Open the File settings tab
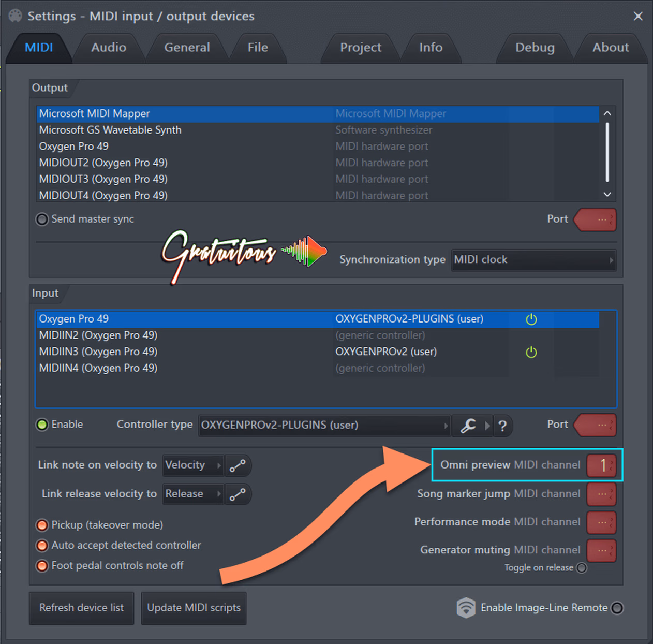Image resolution: width=653 pixels, height=644 pixels. tap(258, 48)
